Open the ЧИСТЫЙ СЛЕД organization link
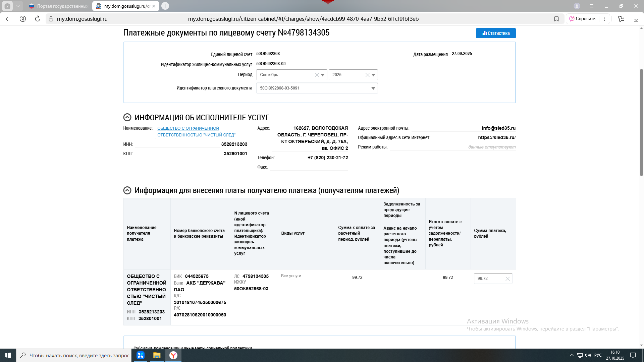This screenshot has height=362, width=644. pos(196,132)
